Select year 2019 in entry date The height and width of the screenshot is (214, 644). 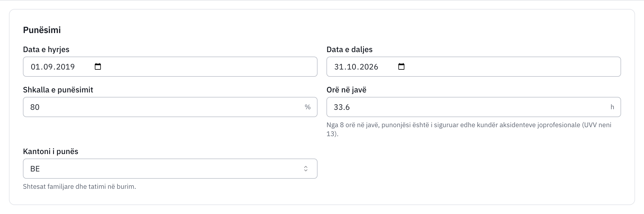click(65, 67)
